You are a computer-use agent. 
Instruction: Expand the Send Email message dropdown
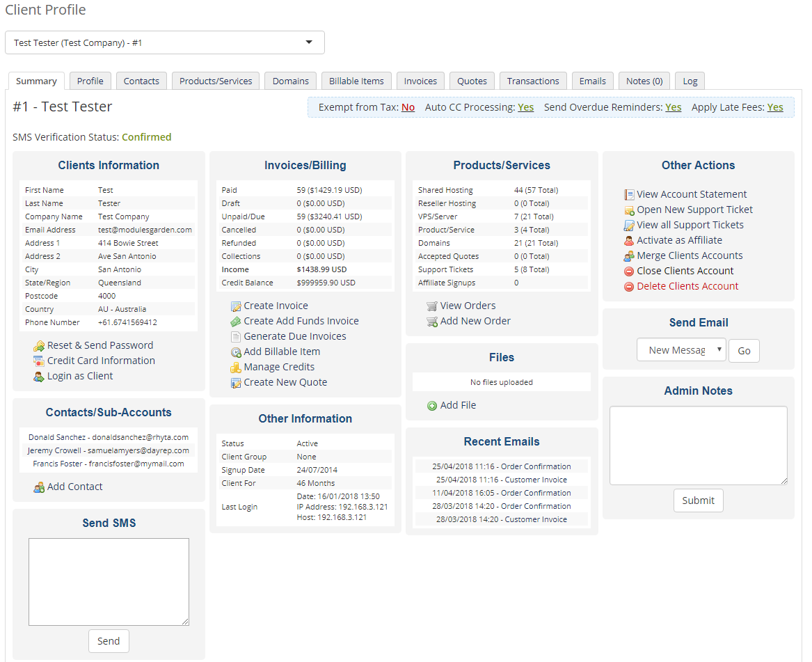point(680,350)
